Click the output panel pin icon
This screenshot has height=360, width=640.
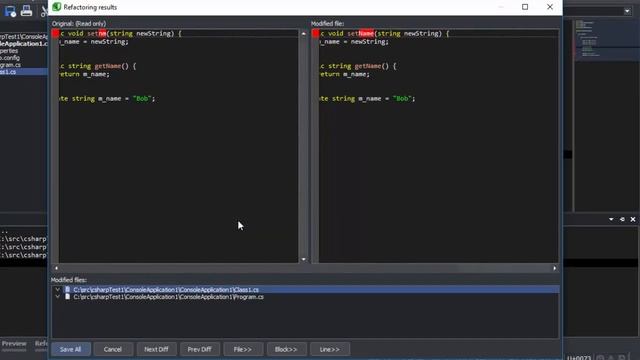point(622,220)
